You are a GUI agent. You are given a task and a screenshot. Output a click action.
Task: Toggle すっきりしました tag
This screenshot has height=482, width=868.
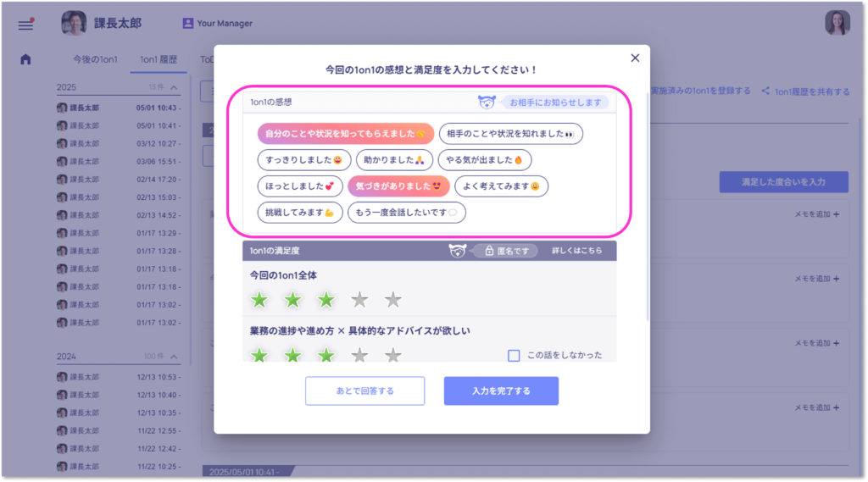click(304, 160)
